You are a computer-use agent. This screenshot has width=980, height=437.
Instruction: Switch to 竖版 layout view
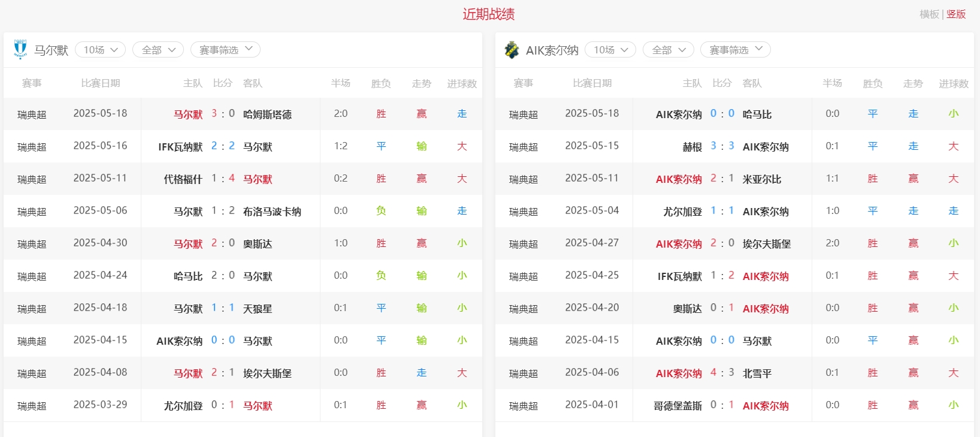coord(956,14)
